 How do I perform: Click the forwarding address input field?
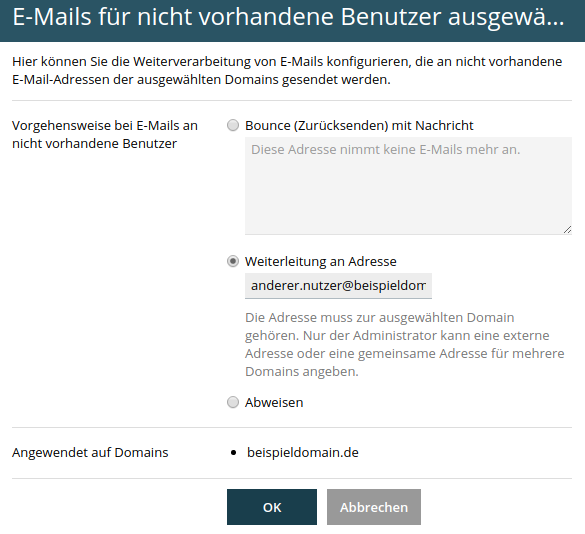pos(338,286)
